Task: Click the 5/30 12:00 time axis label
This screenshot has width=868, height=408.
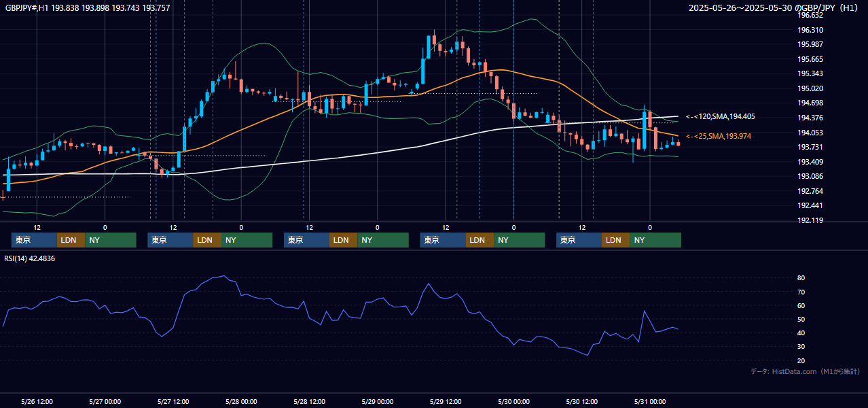Action: [582, 402]
